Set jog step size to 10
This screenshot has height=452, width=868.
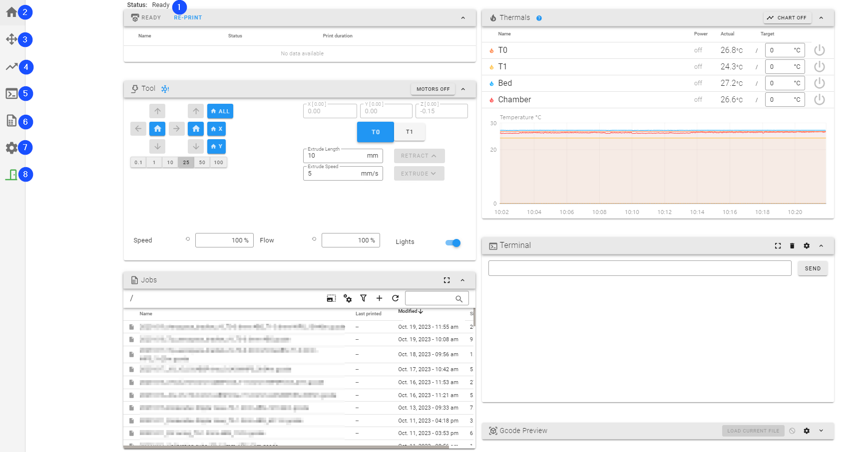point(170,162)
